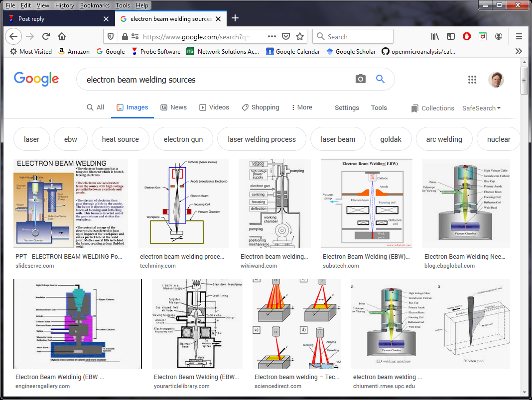
Task: Open a new browser tab
Action: (x=235, y=18)
